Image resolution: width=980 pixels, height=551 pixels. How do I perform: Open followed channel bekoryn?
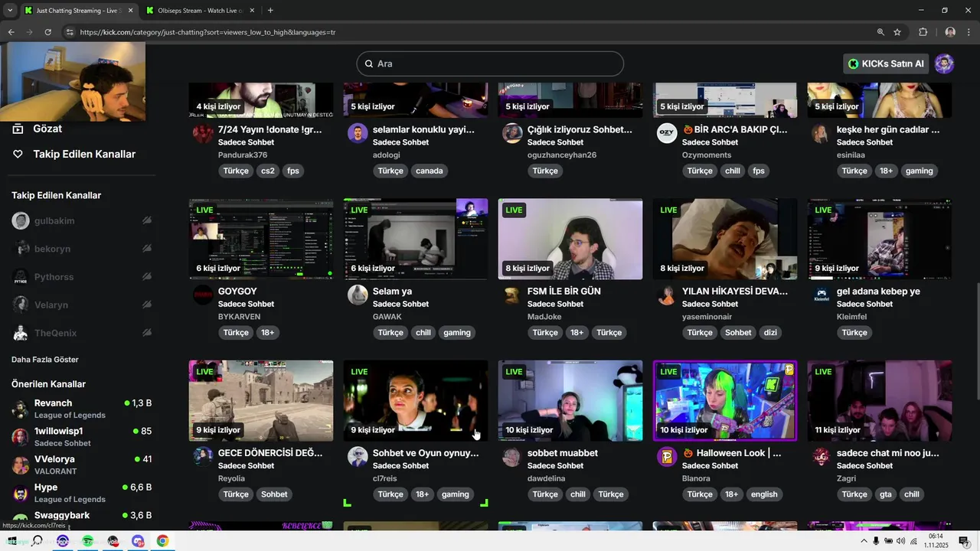(x=81, y=249)
